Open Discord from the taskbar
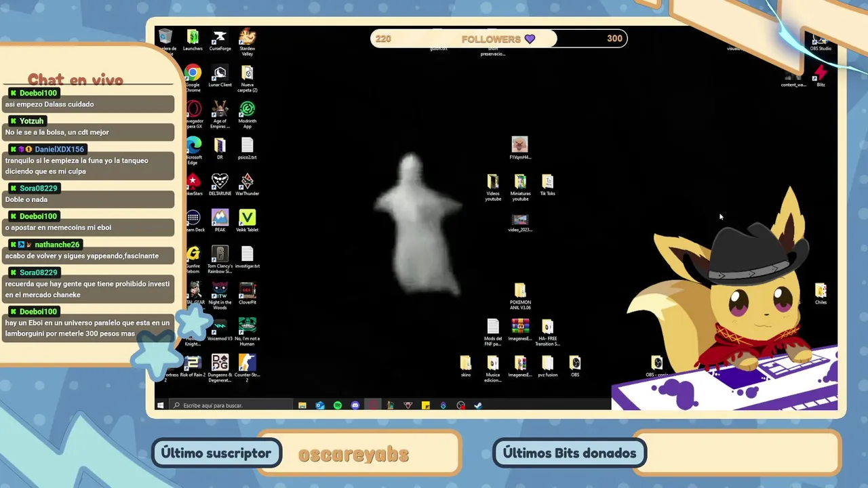868x488 pixels. pyautogui.click(x=355, y=405)
